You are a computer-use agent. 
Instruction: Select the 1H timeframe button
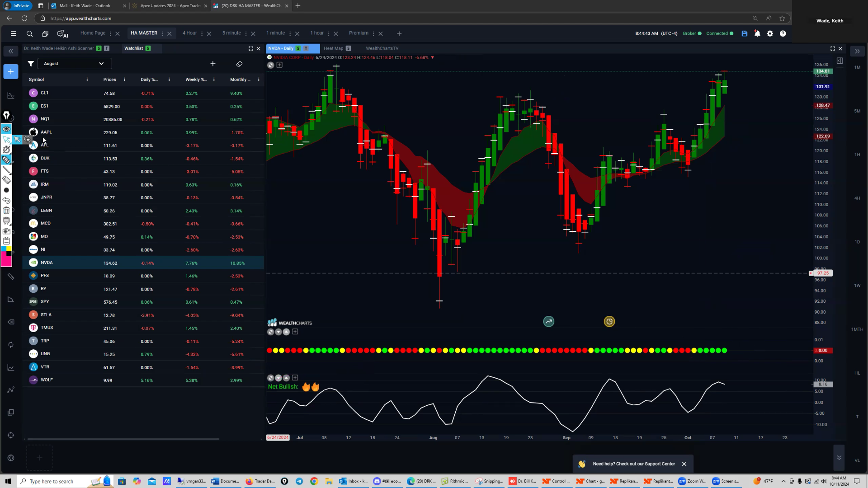tap(857, 155)
